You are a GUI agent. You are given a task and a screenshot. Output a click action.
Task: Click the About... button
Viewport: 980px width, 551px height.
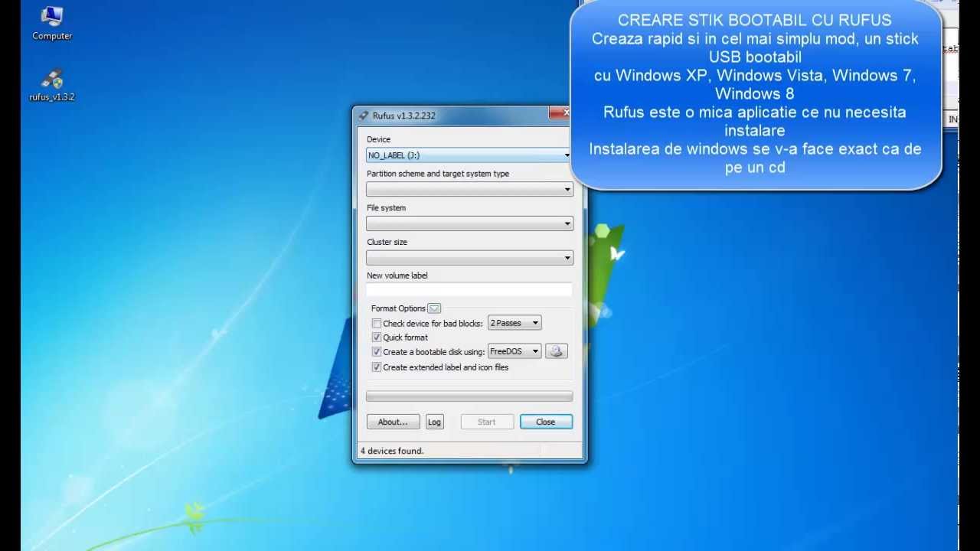pos(394,422)
